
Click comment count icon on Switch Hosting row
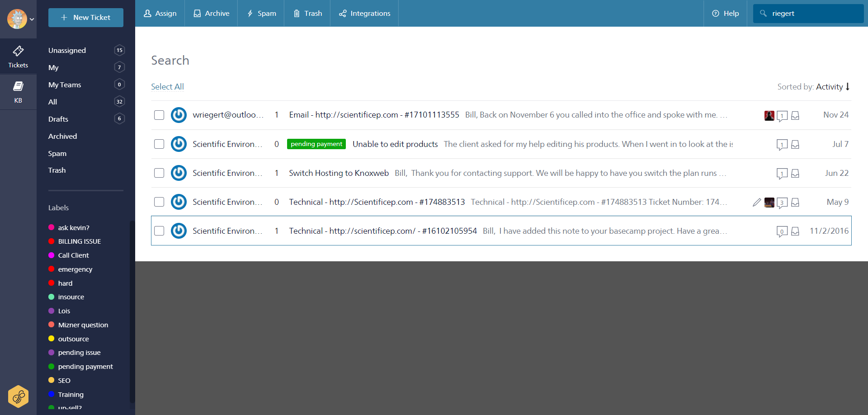[782, 174]
